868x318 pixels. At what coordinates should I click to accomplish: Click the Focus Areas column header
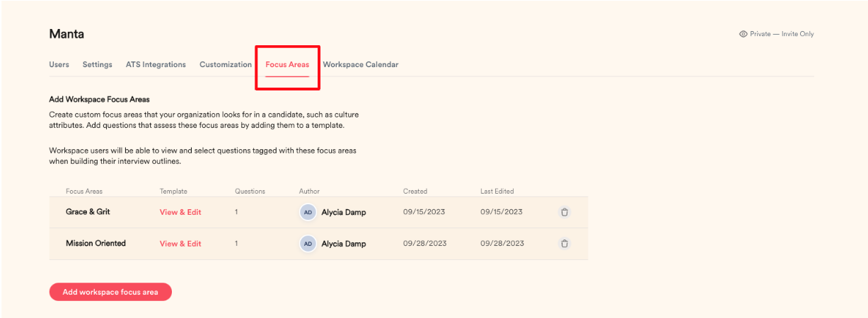pyautogui.click(x=84, y=191)
